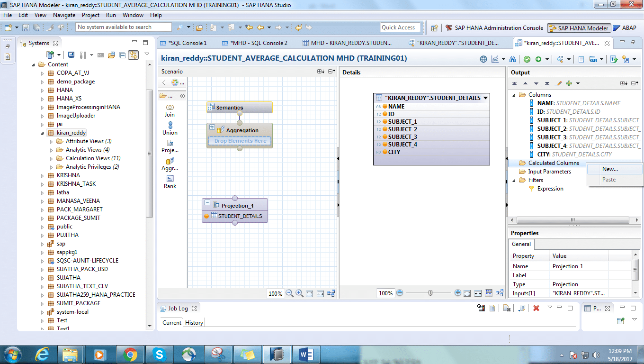The width and height of the screenshot is (644, 364).
Task: Open the Navigate menu
Action: tap(64, 15)
